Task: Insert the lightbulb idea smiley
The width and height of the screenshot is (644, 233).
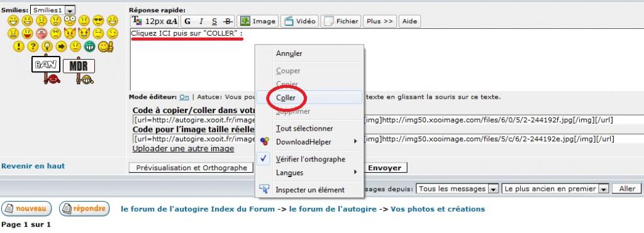Action: [x=47, y=46]
